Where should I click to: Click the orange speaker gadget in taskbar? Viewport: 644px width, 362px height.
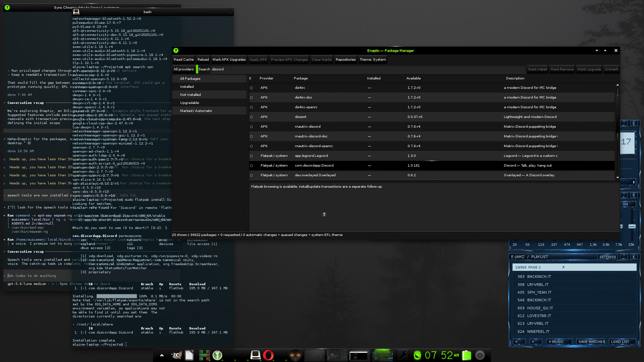296,356
